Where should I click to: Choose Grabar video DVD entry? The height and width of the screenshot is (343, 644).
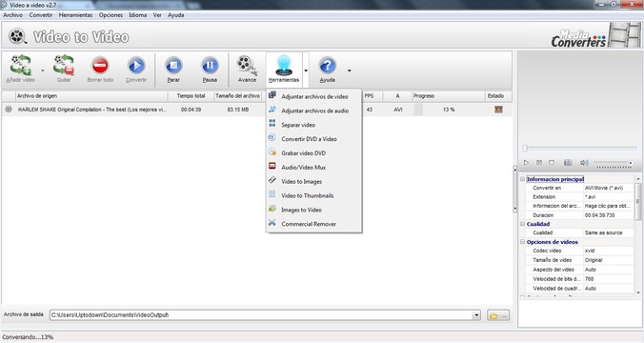pos(313,153)
